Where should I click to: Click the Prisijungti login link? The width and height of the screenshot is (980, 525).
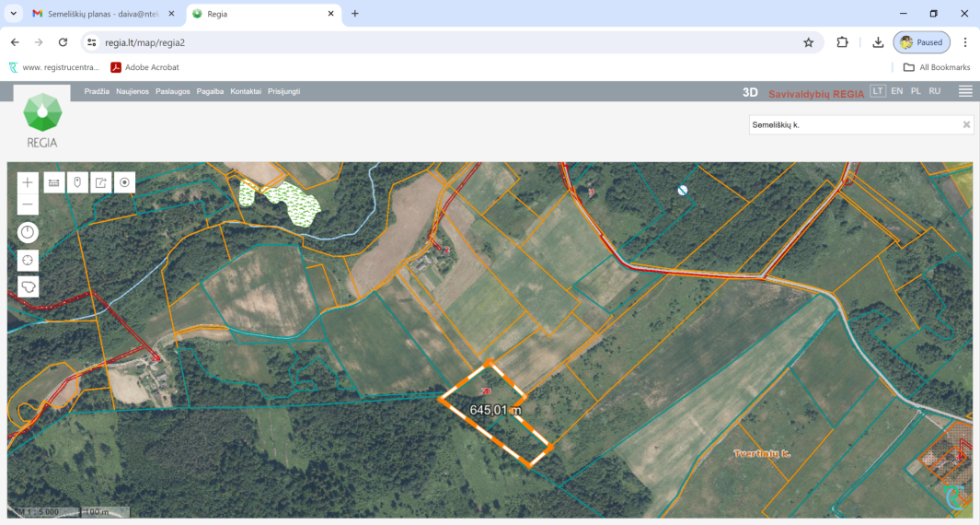tap(283, 91)
